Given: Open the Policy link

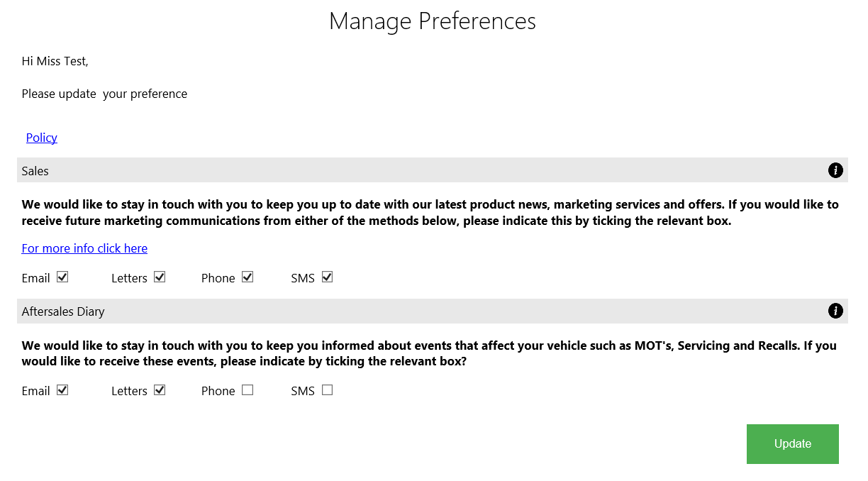Looking at the screenshot, I should (42, 138).
